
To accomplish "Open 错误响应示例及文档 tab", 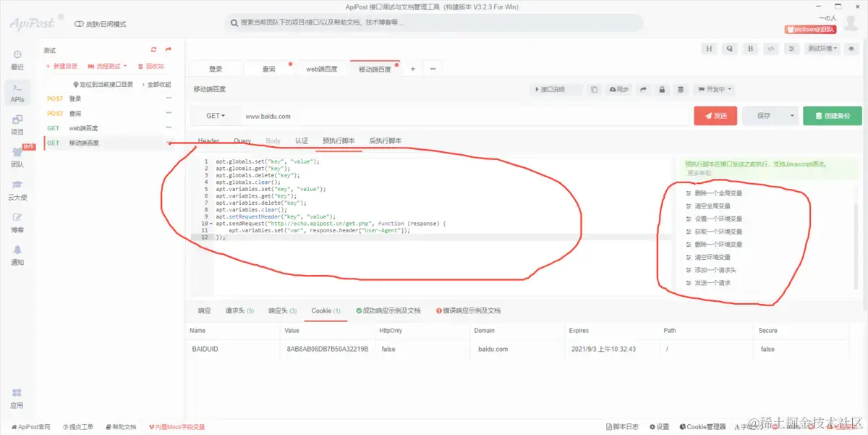I will pos(468,311).
